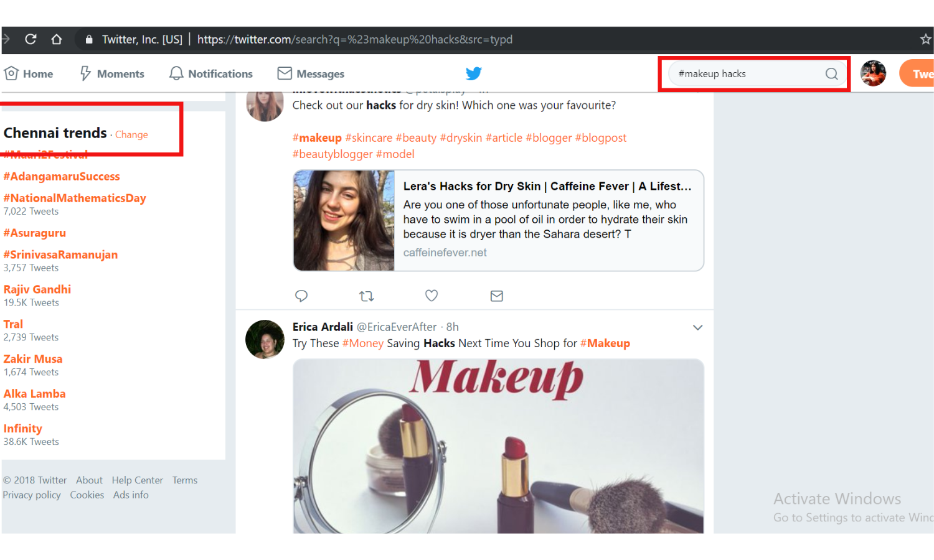Open Erica Ardali's profile avatar
Viewport: 934px width, 560px height.
265,339
